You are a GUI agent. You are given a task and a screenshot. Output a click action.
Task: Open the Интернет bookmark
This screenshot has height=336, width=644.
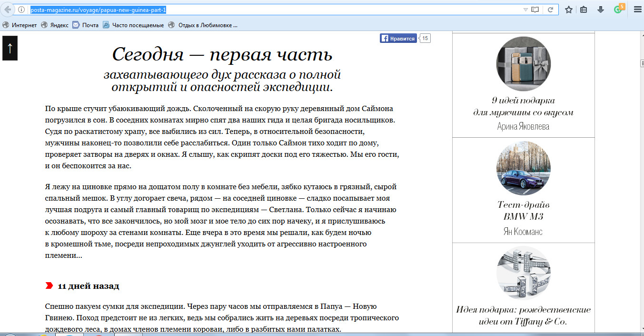pyautogui.click(x=20, y=25)
